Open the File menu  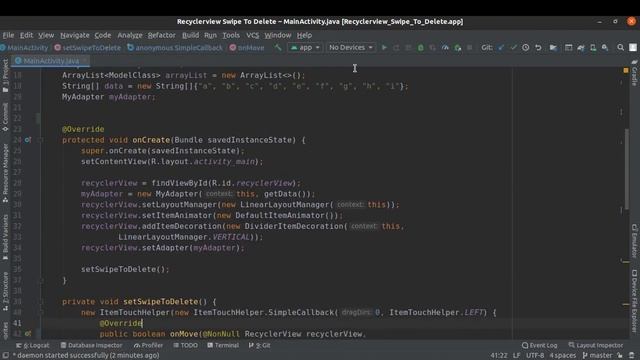8,35
